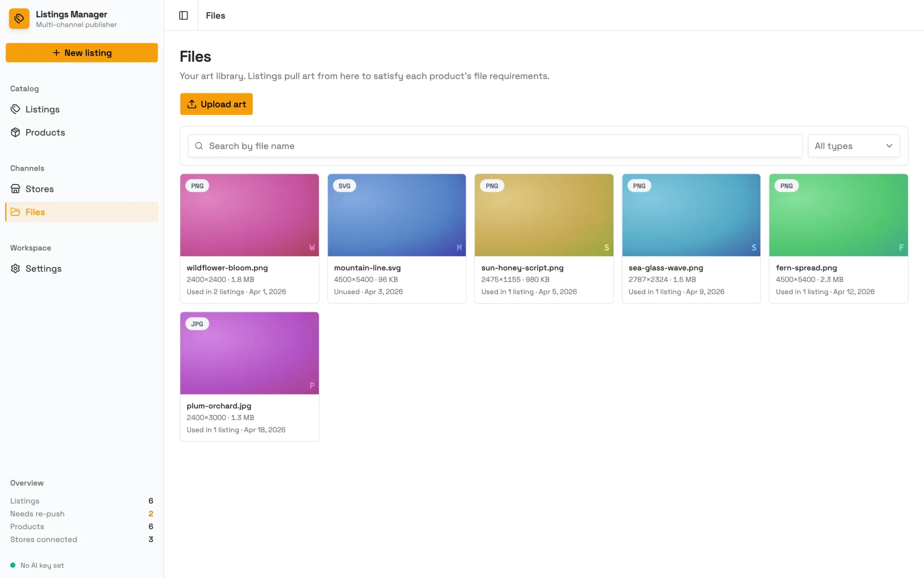924x578 pixels.
Task: Click 'Used in 1 listing · Apr 18, 2026'
Action: point(236,430)
